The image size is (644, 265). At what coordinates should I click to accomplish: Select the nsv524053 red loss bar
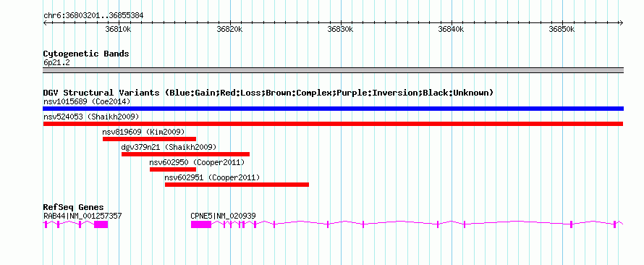333,124
